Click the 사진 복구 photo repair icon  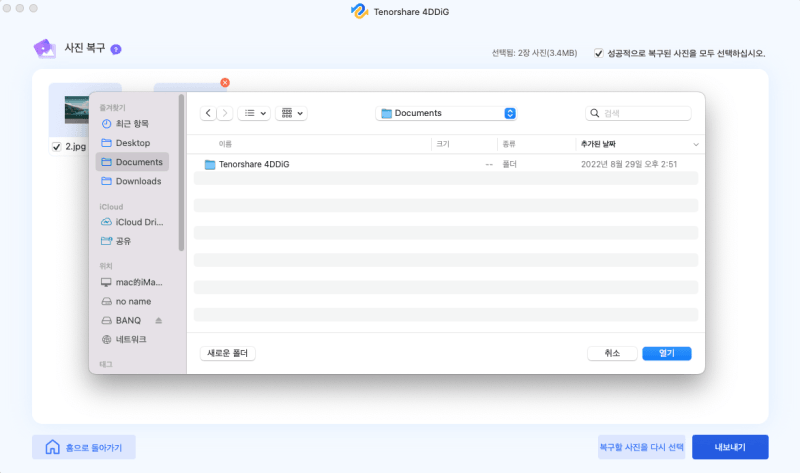(x=45, y=48)
